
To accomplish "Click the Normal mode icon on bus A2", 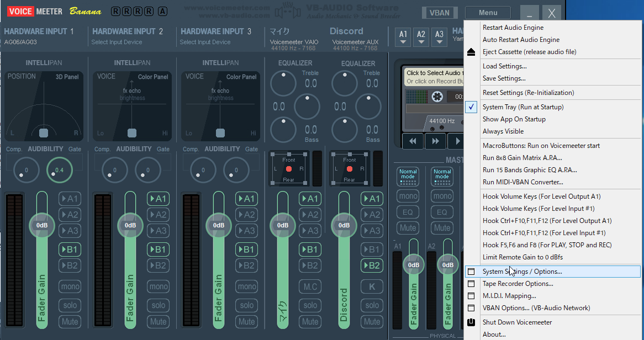I will point(442,177).
